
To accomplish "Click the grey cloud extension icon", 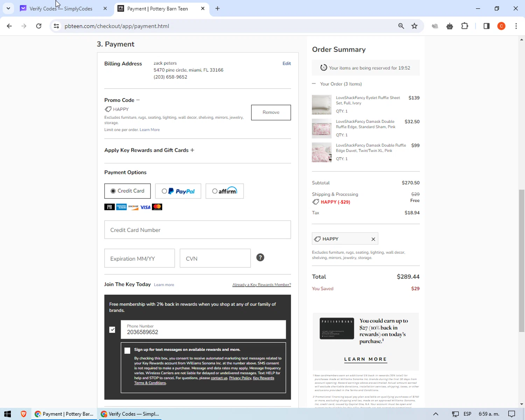I will pyautogui.click(x=435, y=26).
